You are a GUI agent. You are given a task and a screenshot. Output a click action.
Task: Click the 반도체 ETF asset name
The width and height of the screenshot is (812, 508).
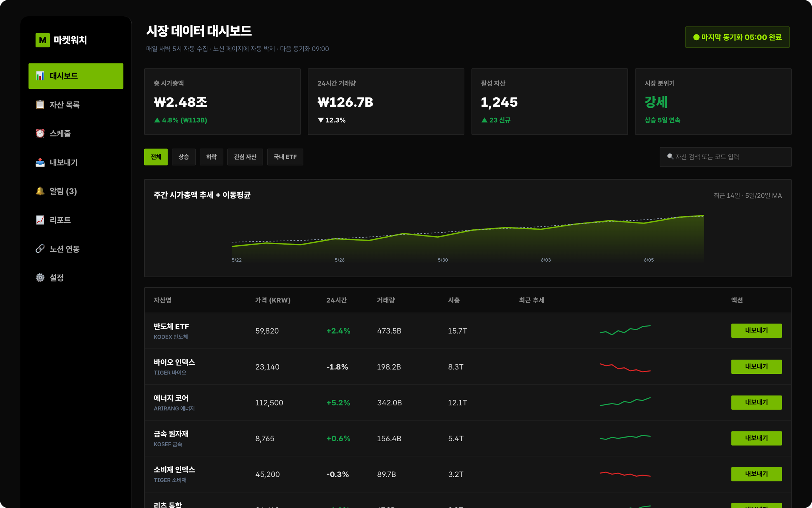(171, 326)
